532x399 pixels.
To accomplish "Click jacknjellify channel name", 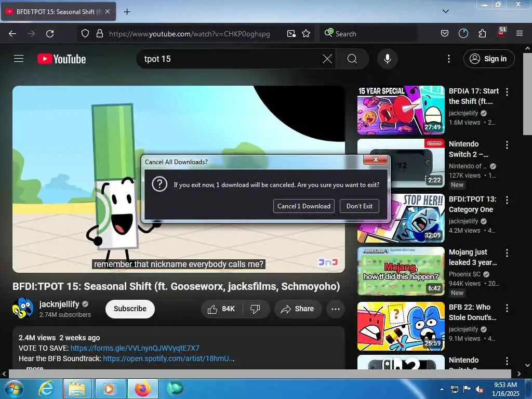I will pos(59,304).
